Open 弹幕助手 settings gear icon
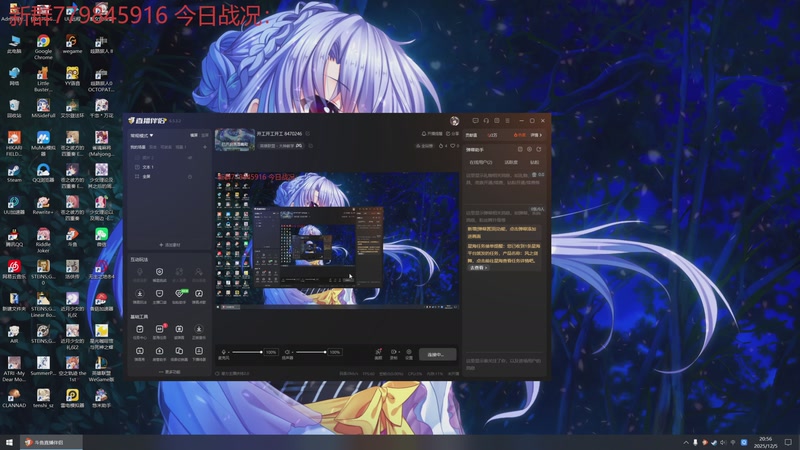The image size is (800, 450). click(529, 149)
